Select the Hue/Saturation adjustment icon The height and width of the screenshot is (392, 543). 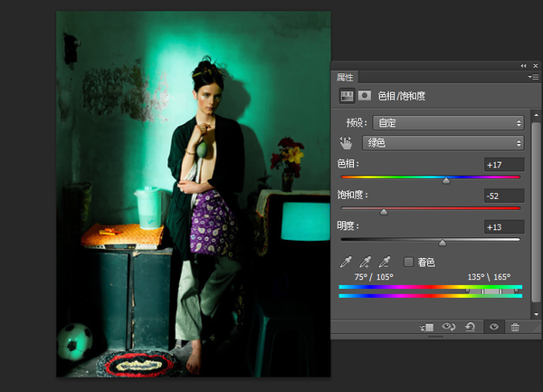pyautogui.click(x=347, y=96)
